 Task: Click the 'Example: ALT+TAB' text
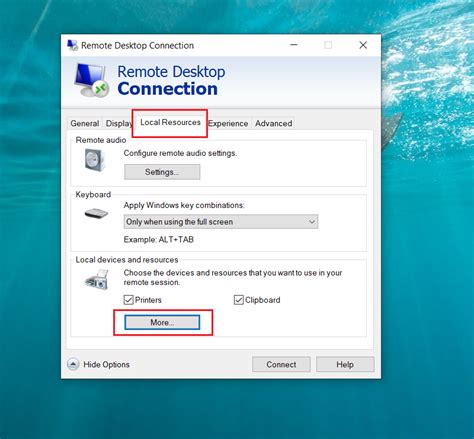[159, 239]
